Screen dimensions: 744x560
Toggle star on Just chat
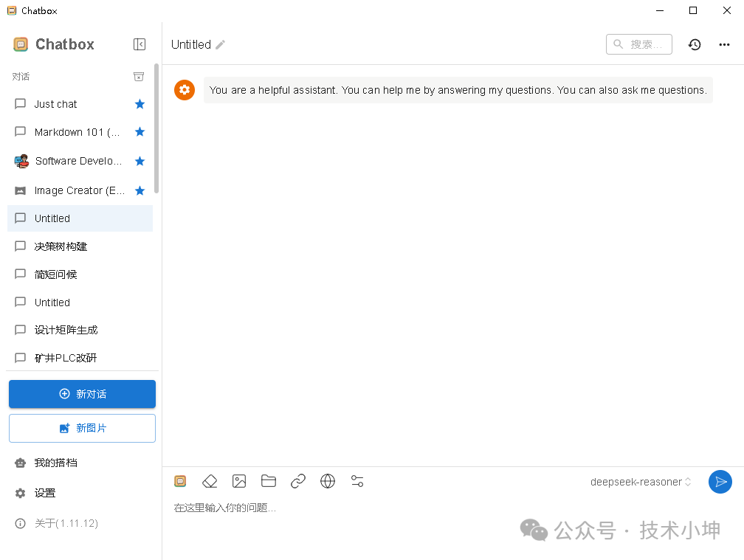pos(139,104)
